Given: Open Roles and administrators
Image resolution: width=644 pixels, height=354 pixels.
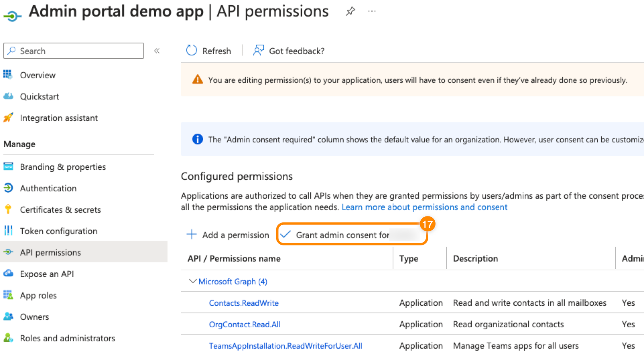Looking at the screenshot, I should tap(68, 338).
